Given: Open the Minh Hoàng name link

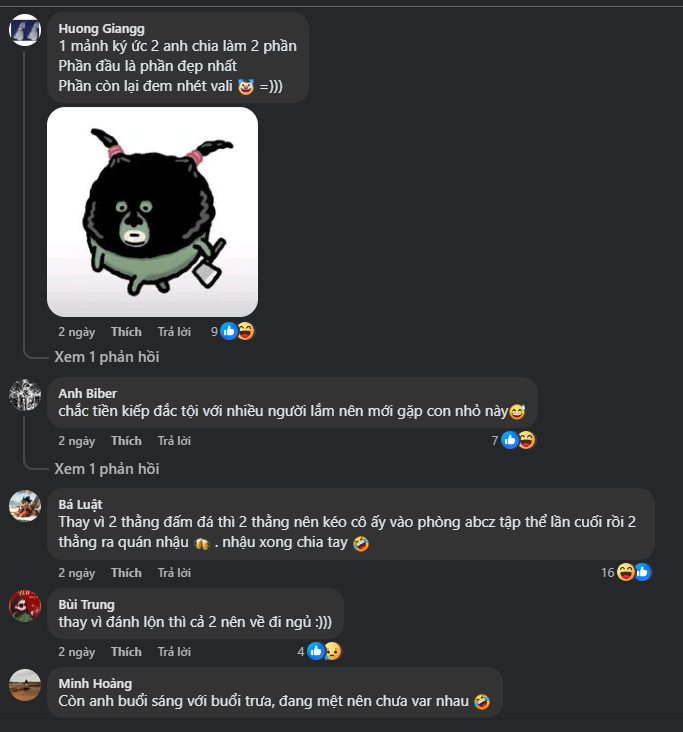Looking at the screenshot, I should click(x=95, y=683).
